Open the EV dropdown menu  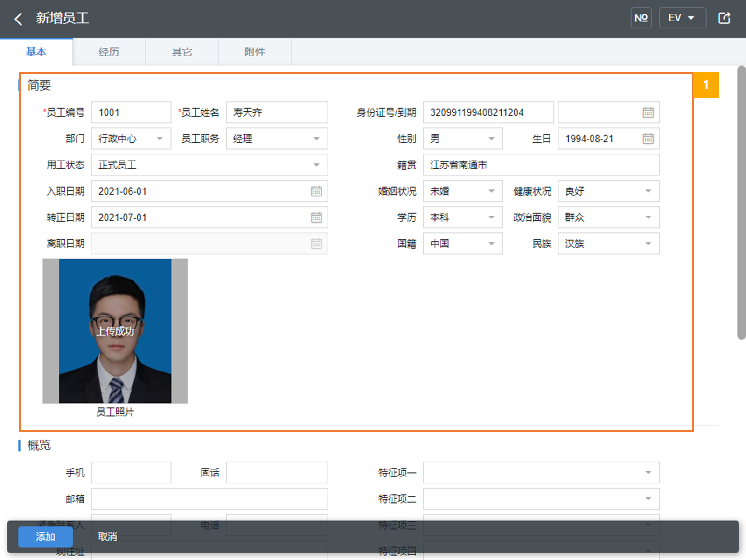click(x=682, y=18)
